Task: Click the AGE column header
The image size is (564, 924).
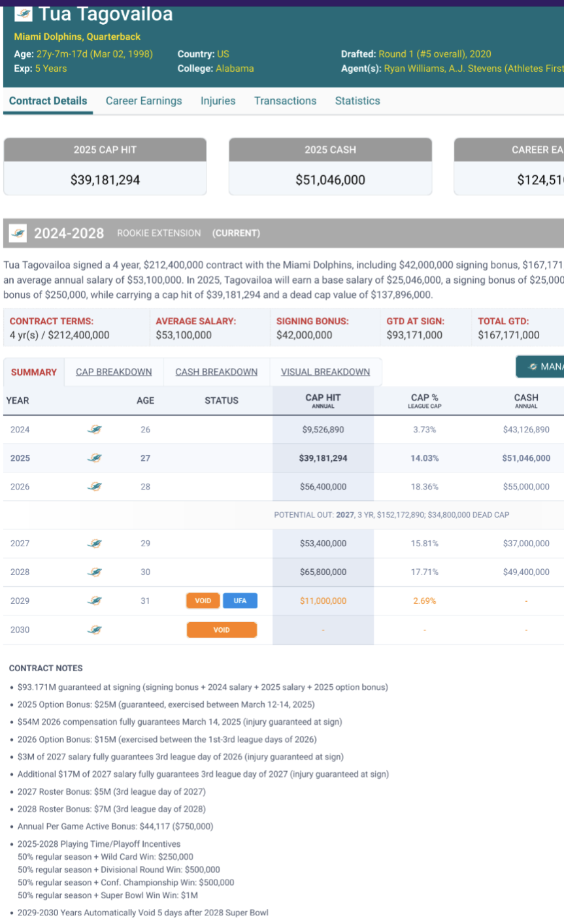Action: click(145, 400)
